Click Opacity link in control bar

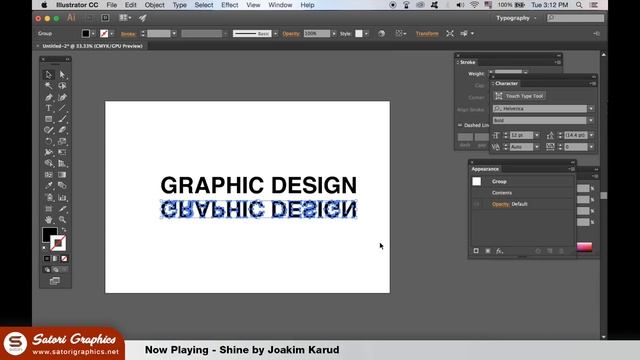coord(291,34)
